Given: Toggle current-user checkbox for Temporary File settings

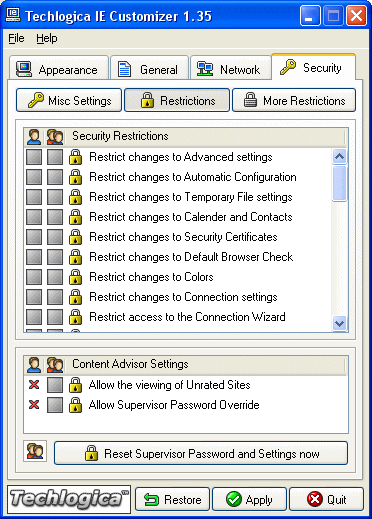Looking at the screenshot, I should pyautogui.click(x=34, y=197).
